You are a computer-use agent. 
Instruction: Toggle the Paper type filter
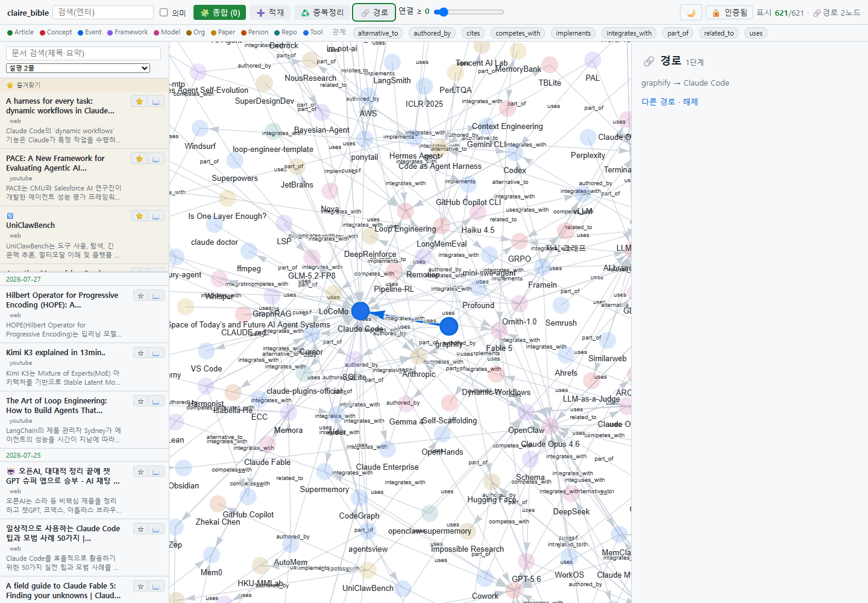pyautogui.click(x=223, y=33)
